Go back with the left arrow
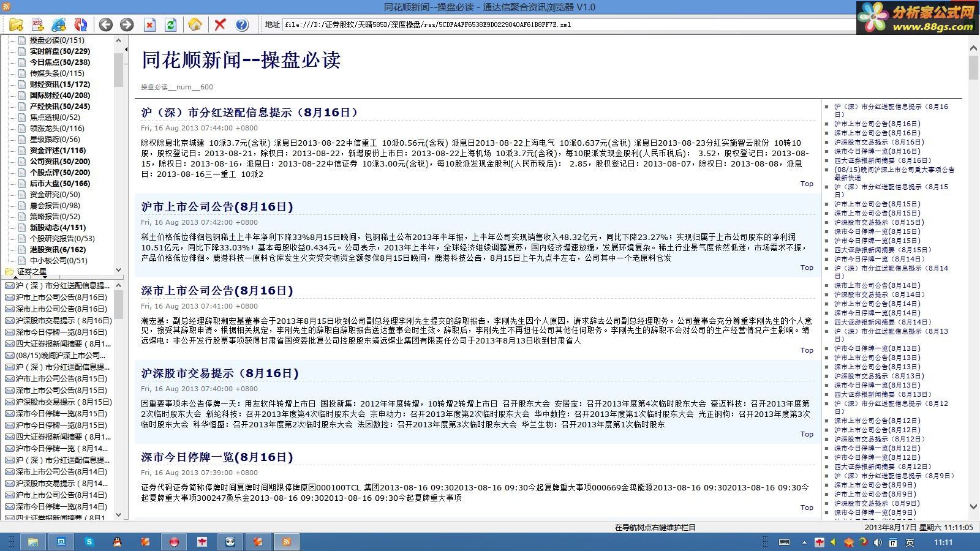Viewport: 980px width, 551px height. point(106,25)
